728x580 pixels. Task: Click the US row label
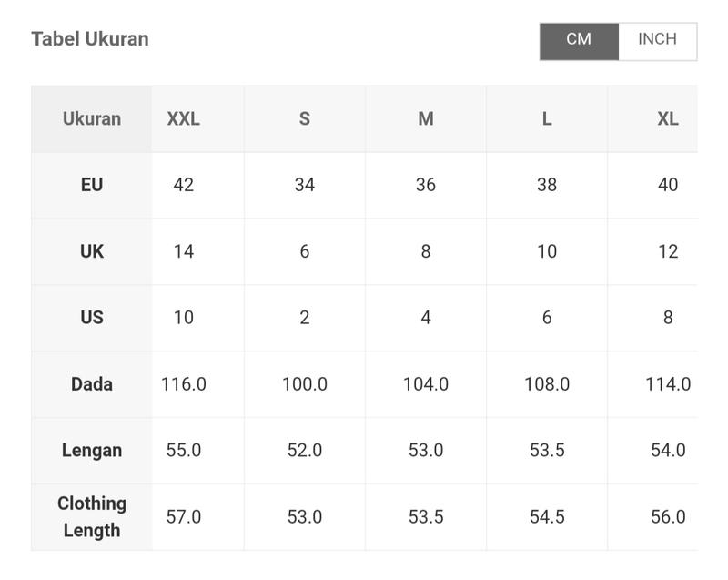pyautogui.click(x=92, y=318)
